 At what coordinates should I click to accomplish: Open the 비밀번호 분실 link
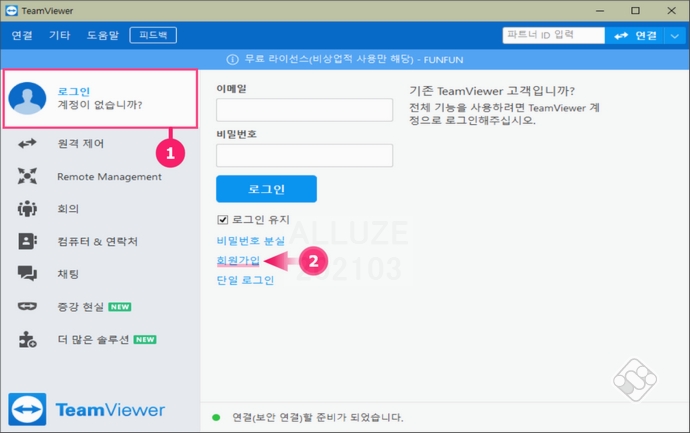[x=250, y=241]
